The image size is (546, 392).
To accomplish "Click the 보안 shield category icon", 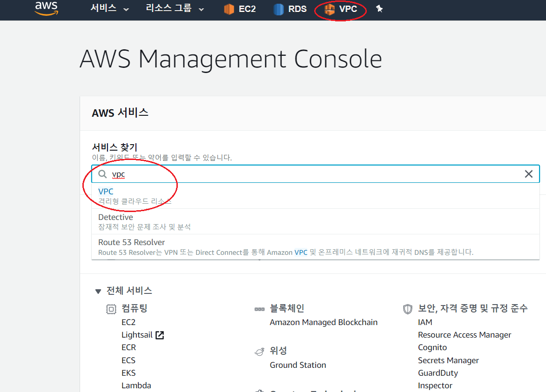I will [408, 309].
